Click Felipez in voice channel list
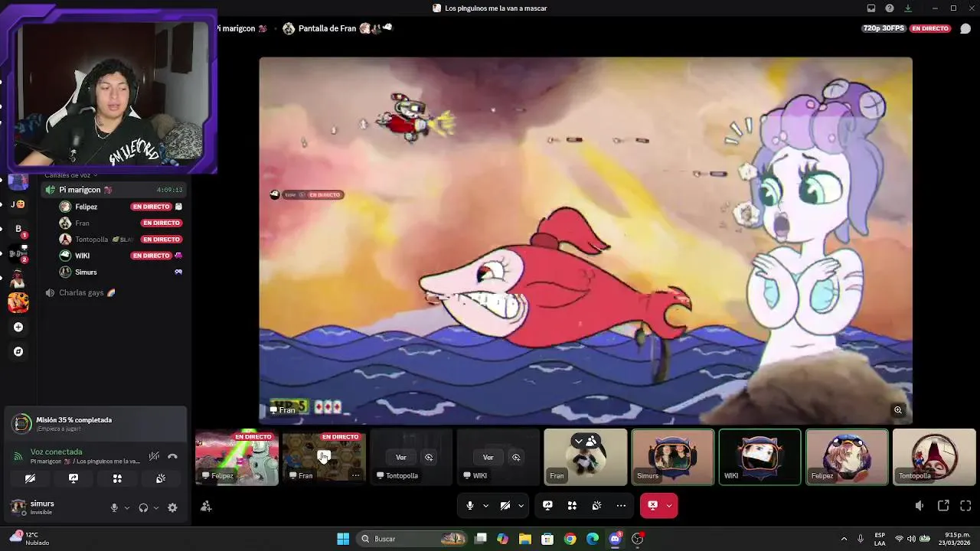Viewport: 980px width, 551px height. [x=86, y=207]
